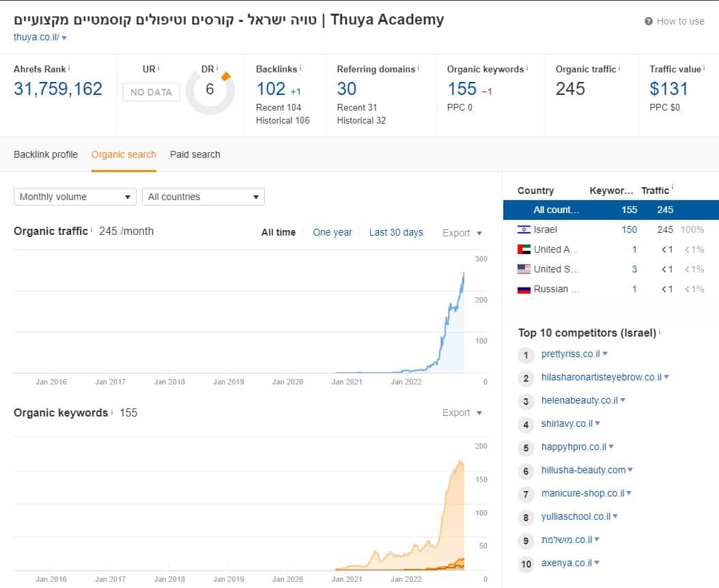Click Israel keyword count 150
The height and width of the screenshot is (588, 719).
(629, 229)
